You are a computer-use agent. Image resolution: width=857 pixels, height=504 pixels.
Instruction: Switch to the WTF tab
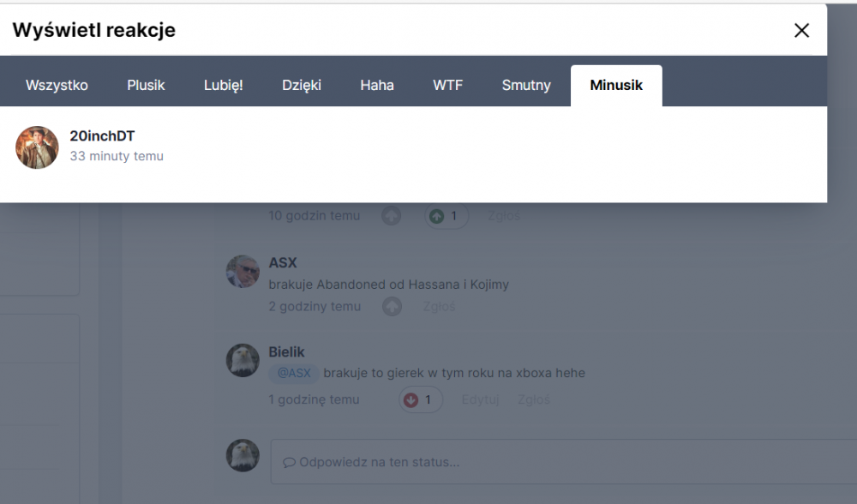447,86
